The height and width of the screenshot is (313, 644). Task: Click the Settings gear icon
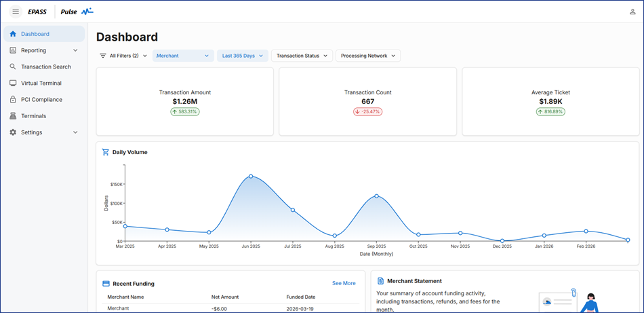[13, 132]
